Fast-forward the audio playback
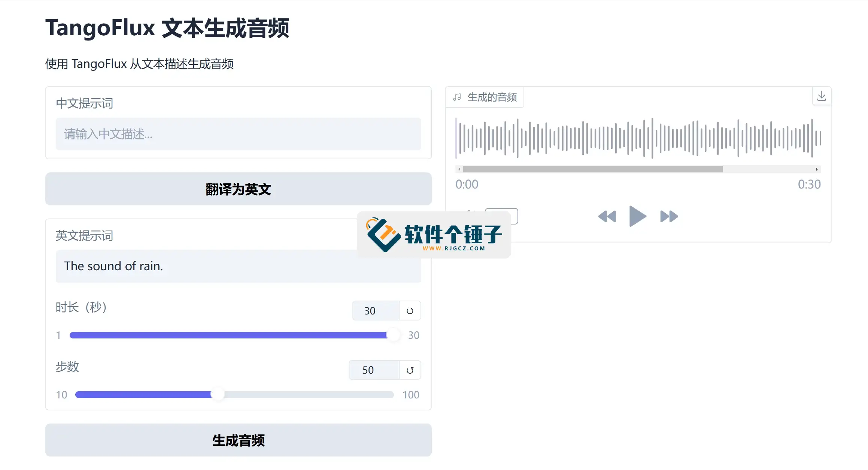The width and height of the screenshot is (868, 470). [x=669, y=216]
